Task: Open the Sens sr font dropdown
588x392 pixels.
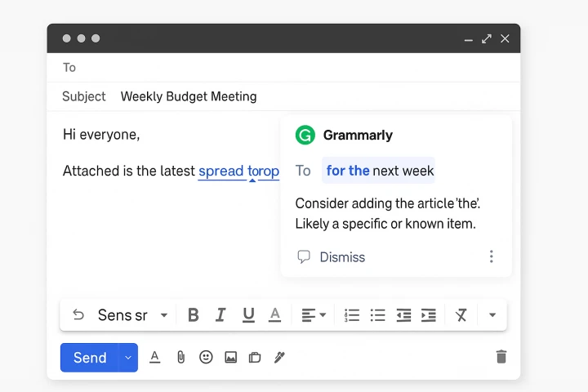Action: (132, 315)
